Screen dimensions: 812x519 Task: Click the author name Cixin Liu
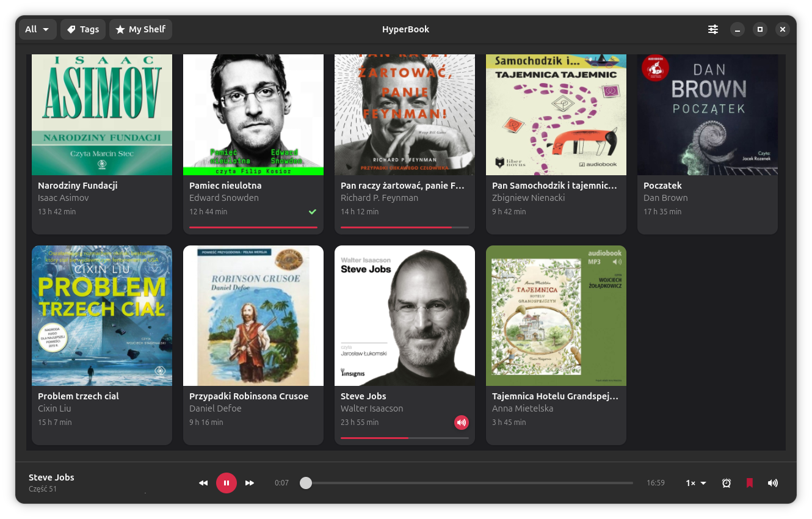coord(54,408)
